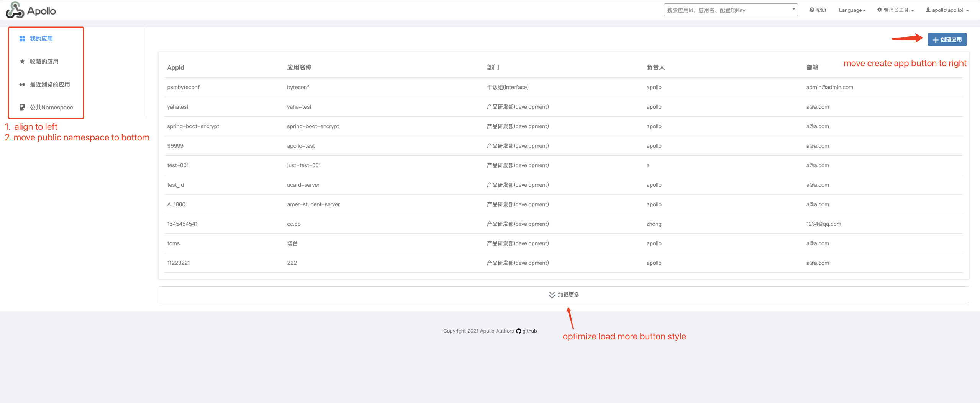Click the gear icon for 管理员工具
Viewport: 980px width, 403px height.
(x=880, y=10)
